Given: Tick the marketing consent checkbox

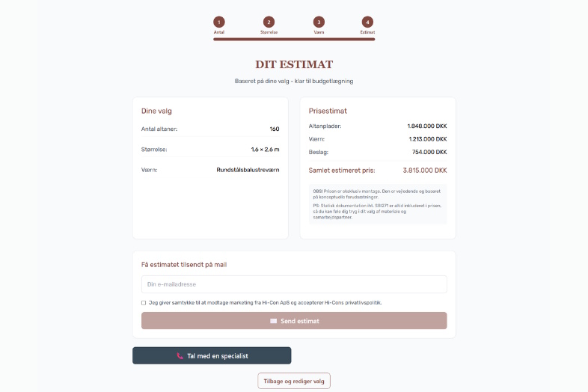Looking at the screenshot, I should [x=144, y=303].
